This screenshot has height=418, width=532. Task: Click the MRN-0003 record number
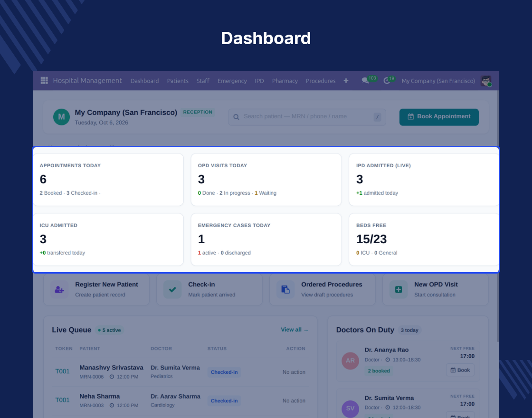[92, 405]
